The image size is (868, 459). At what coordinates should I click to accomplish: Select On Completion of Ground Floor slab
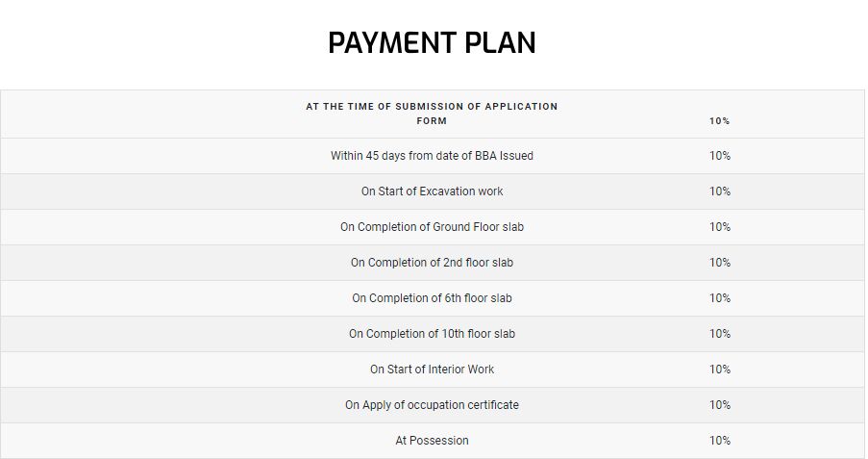coord(432,227)
